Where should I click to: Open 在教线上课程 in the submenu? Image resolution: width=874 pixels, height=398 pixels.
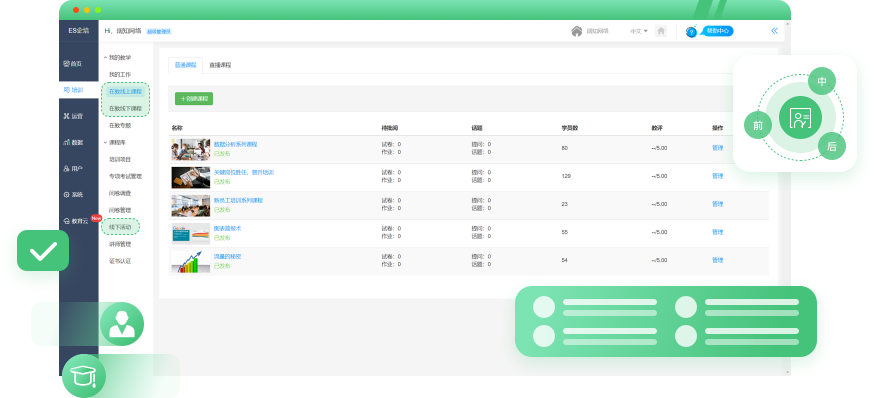point(125,91)
